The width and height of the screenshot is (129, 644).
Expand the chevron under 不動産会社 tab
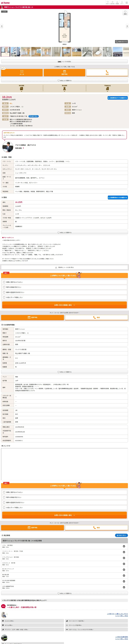pos(107,91)
